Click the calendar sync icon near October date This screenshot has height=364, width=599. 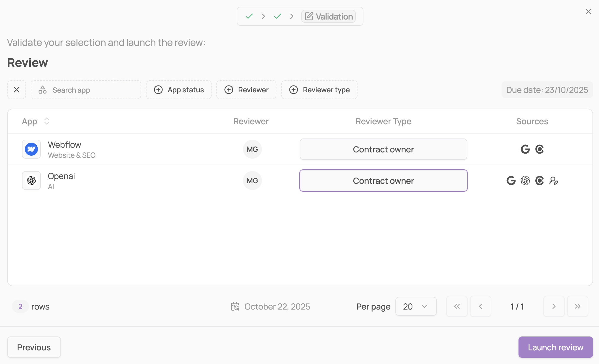pos(235,306)
